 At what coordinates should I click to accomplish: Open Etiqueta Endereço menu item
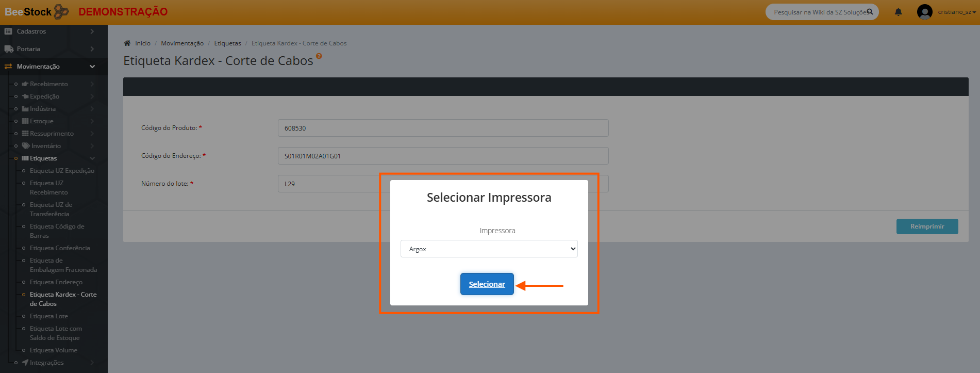click(56, 282)
